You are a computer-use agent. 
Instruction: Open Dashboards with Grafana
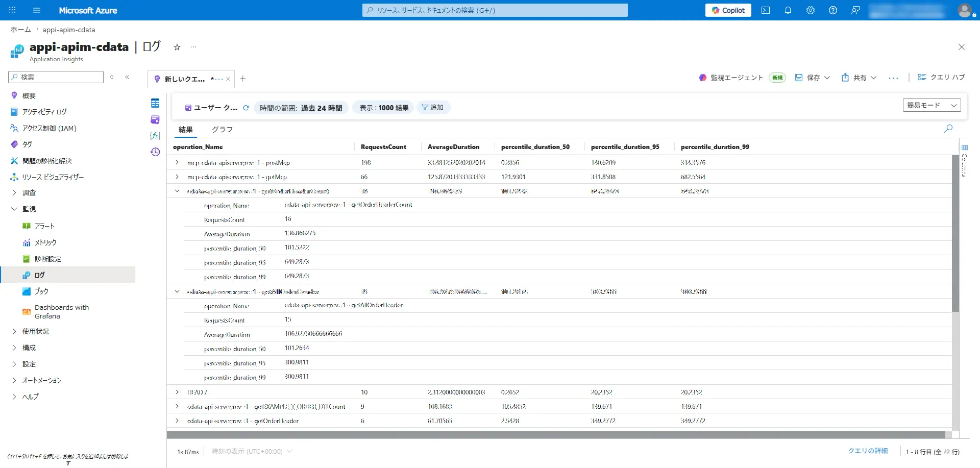tap(61, 312)
